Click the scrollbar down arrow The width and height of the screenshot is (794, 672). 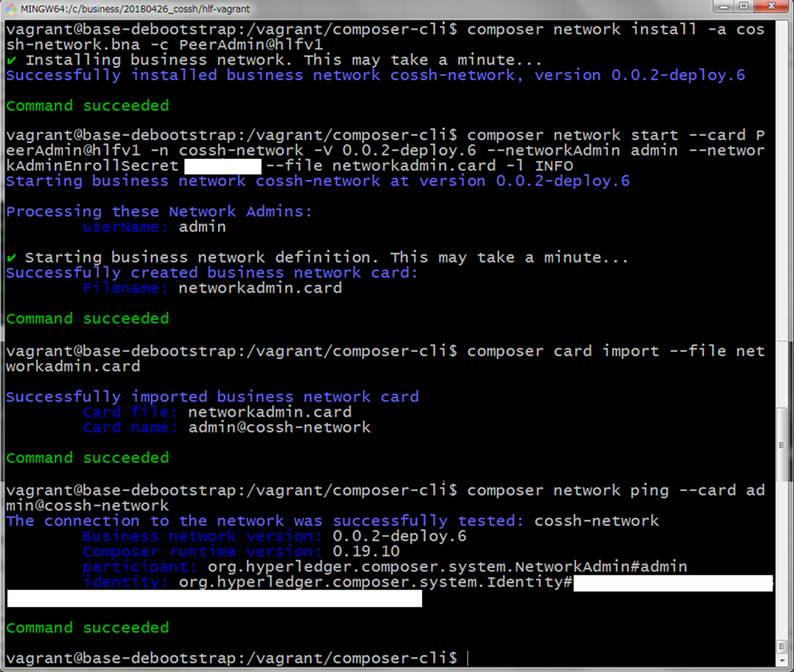point(782,661)
